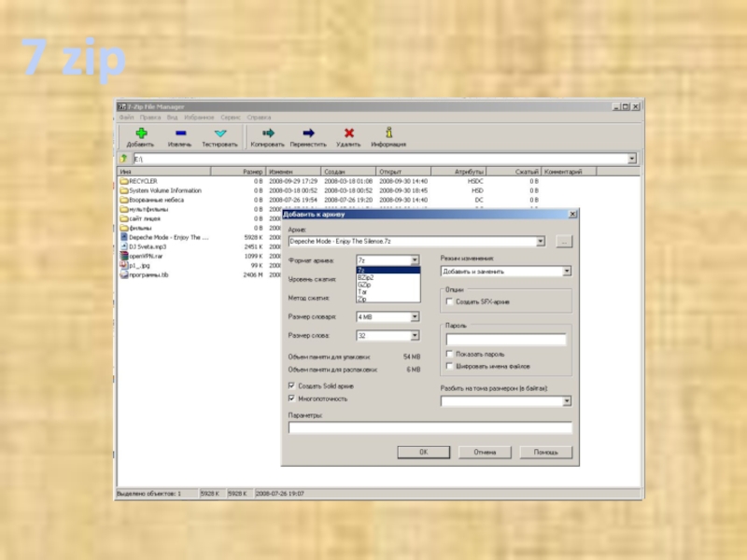Sort by the Атрибуты column header
This screenshot has width=747, height=560.
coord(458,172)
